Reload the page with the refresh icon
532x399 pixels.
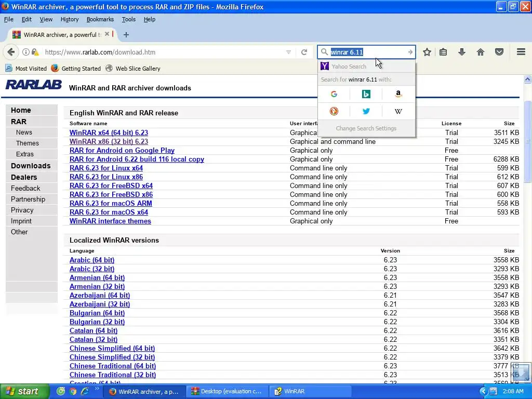tap(304, 52)
